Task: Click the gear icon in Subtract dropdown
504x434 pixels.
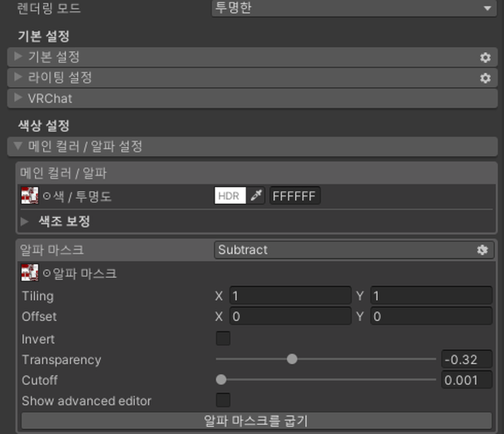Action: point(482,250)
